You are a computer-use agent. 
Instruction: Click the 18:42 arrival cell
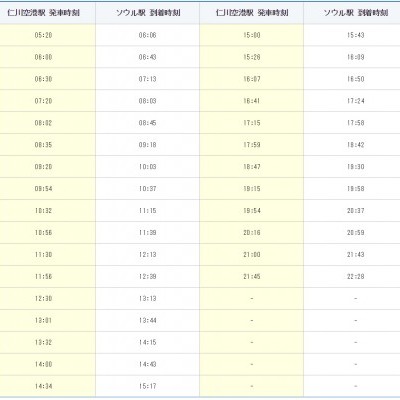pos(355,145)
